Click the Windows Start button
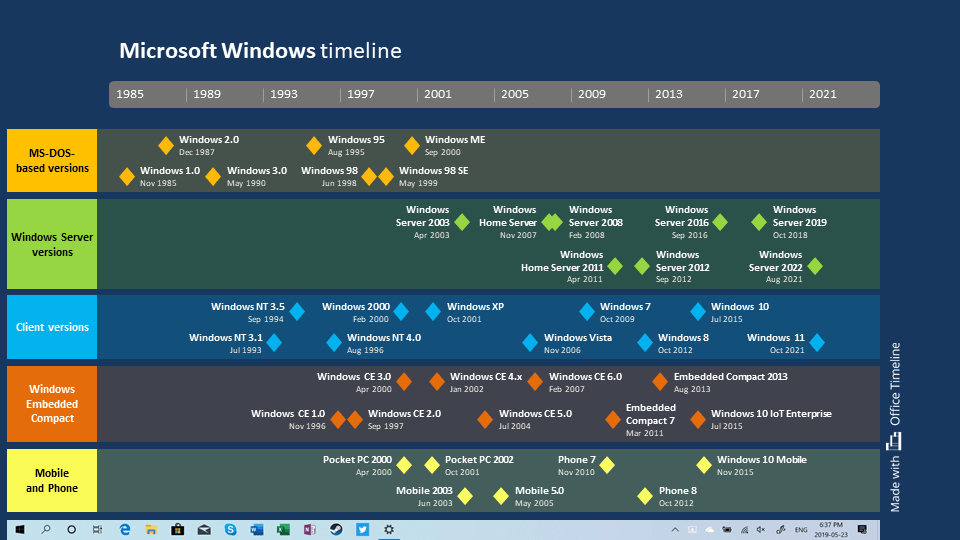 [19, 529]
